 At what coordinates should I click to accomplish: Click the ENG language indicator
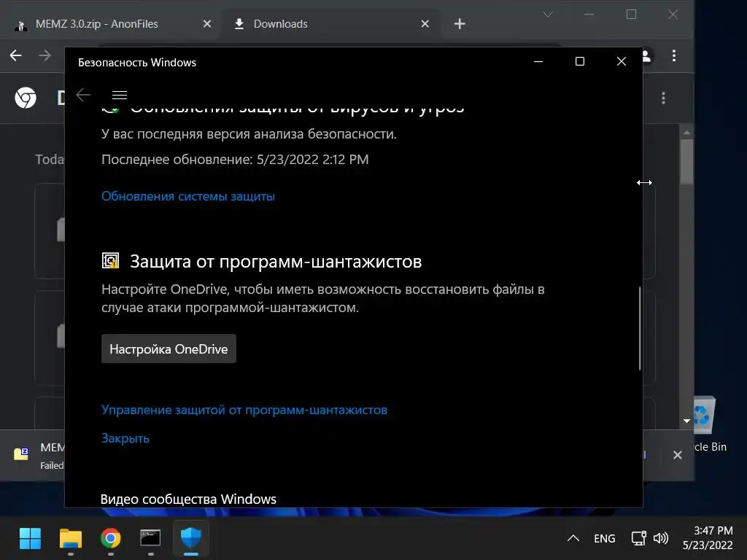coord(605,539)
